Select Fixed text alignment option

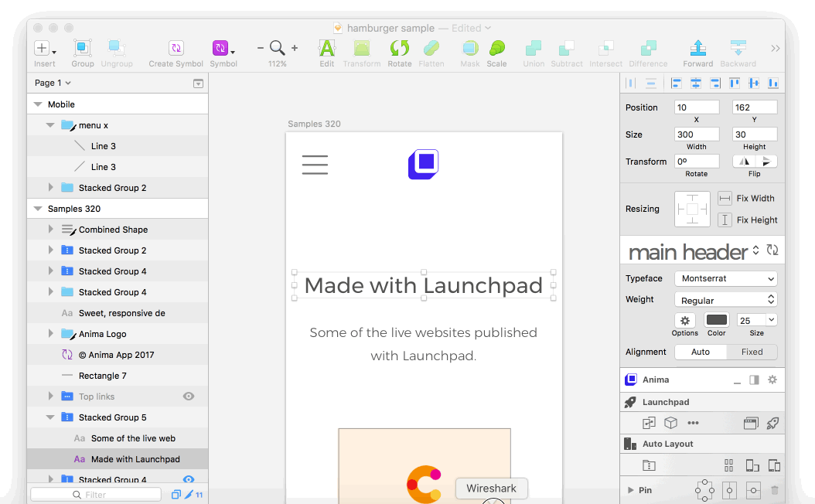coord(752,352)
